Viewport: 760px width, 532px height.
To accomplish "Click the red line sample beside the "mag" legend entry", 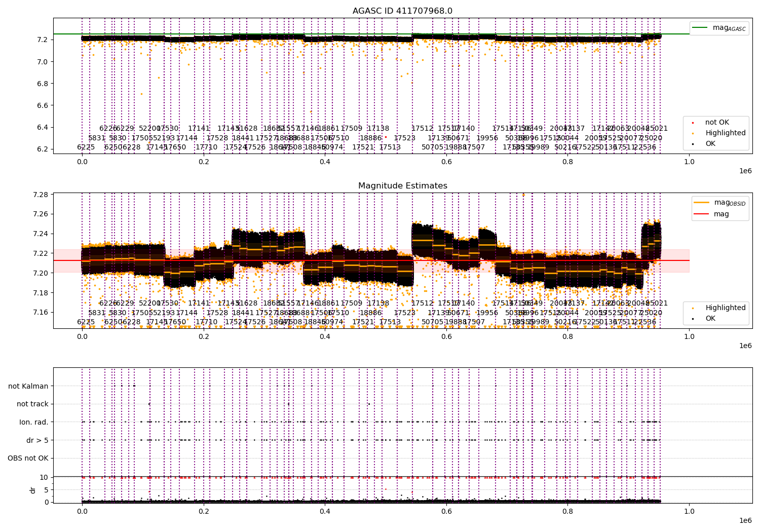I will pyautogui.click(x=701, y=214).
